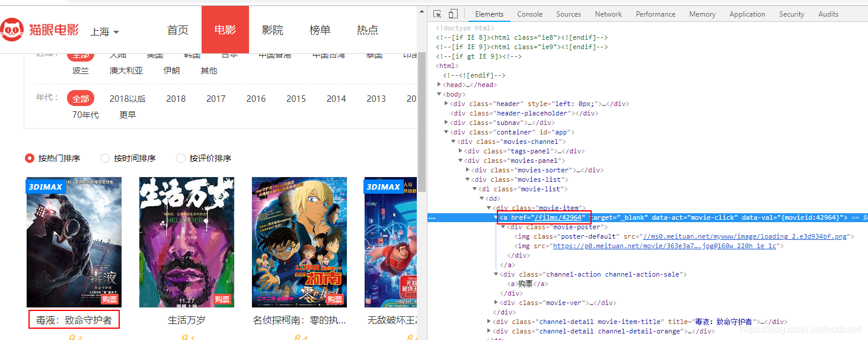The width and height of the screenshot is (868, 340).
Task: Expand the channel-detail-orange div node
Action: click(x=489, y=331)
